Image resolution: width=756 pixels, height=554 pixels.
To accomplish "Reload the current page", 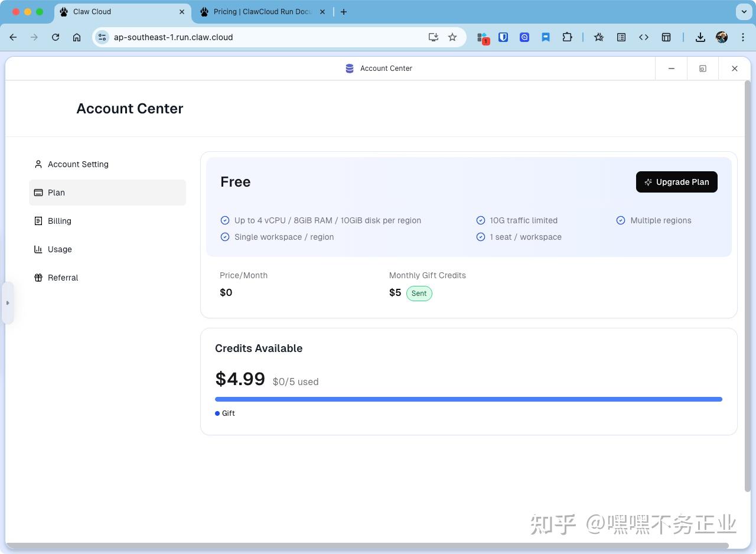I will (x=56, y=37).
